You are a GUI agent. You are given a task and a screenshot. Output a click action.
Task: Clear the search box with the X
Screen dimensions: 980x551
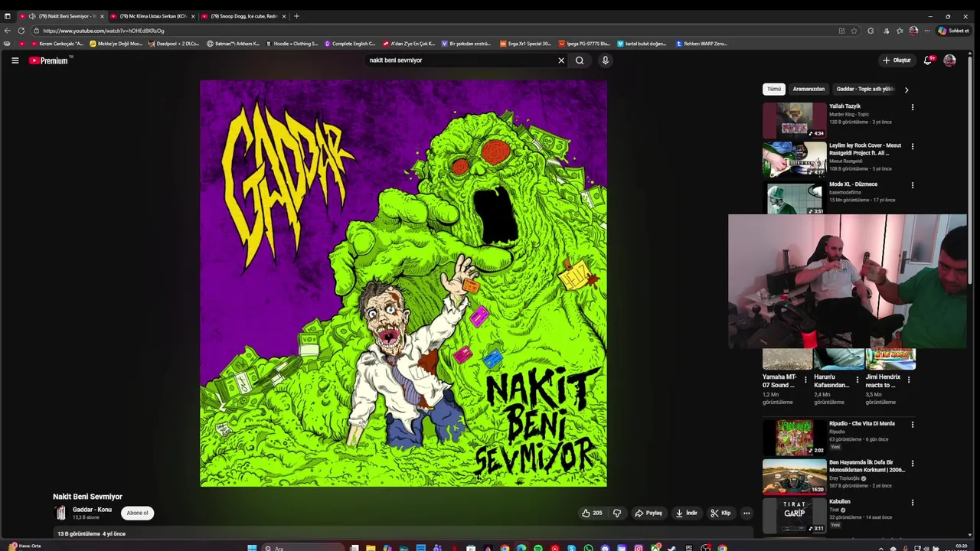tap(561, 60)
